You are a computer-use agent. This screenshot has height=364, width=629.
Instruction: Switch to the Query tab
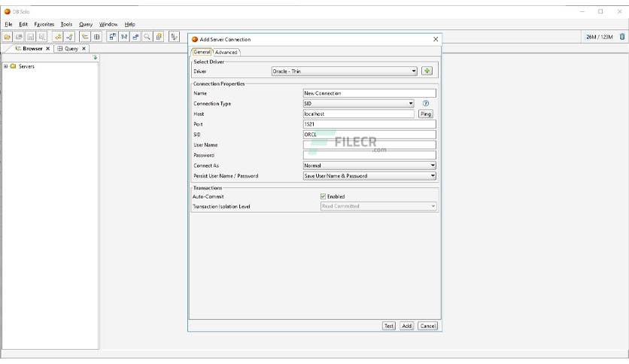tap(71, 48)
